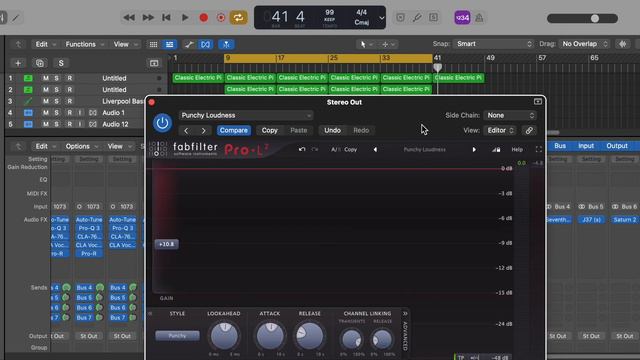Toggle the Flex icon in tracks toolbar

tap(205, 44)
